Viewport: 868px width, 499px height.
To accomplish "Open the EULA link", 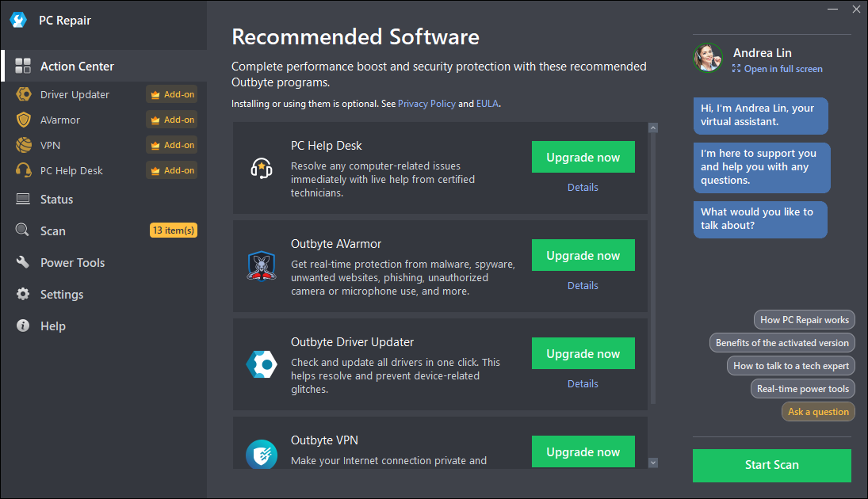I will coord(488,104).
